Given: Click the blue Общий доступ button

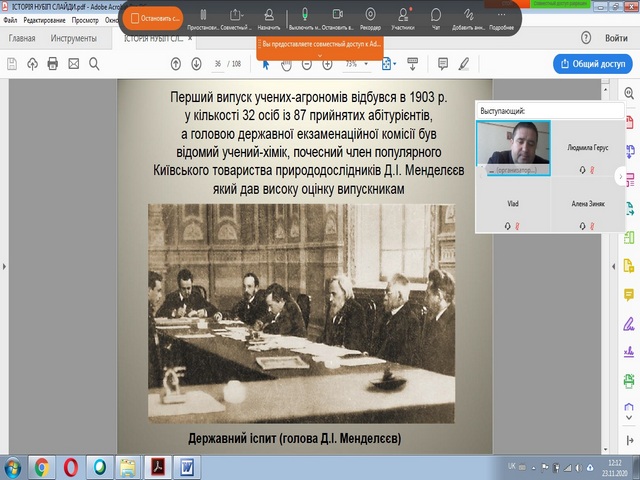Looking at the screenshot, I should (x=593, y=64).
